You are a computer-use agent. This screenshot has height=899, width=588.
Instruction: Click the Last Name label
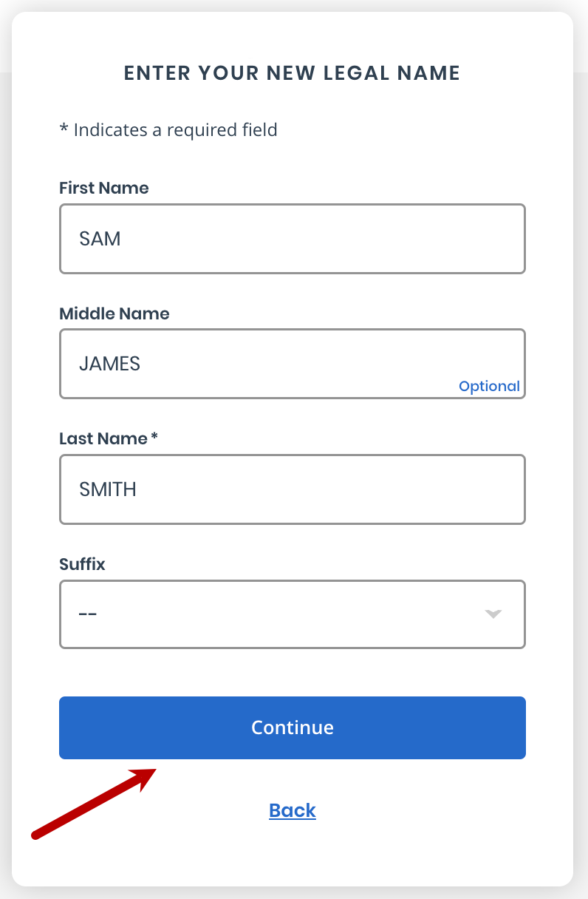103,438
